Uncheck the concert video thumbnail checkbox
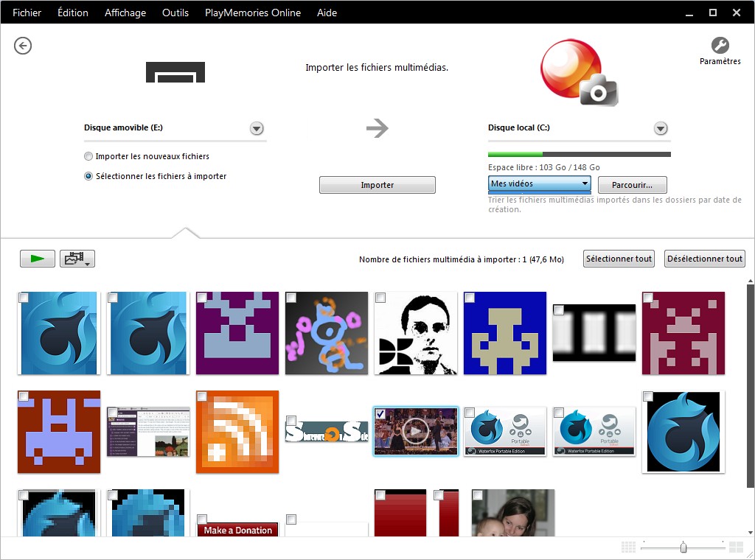 click(380, 413)
